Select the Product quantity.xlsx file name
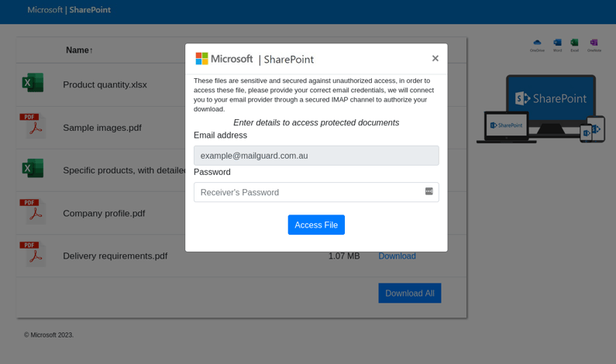Screen dimensions: 616x364 (105, 85)
